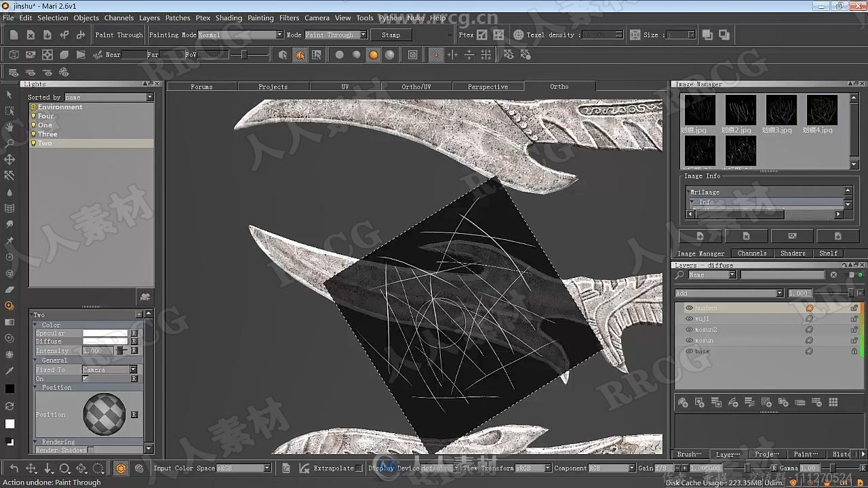This screenshot has width=868, height=488.
Task: Switch to the Ortho/UV view tab
Action: (416, 87)
